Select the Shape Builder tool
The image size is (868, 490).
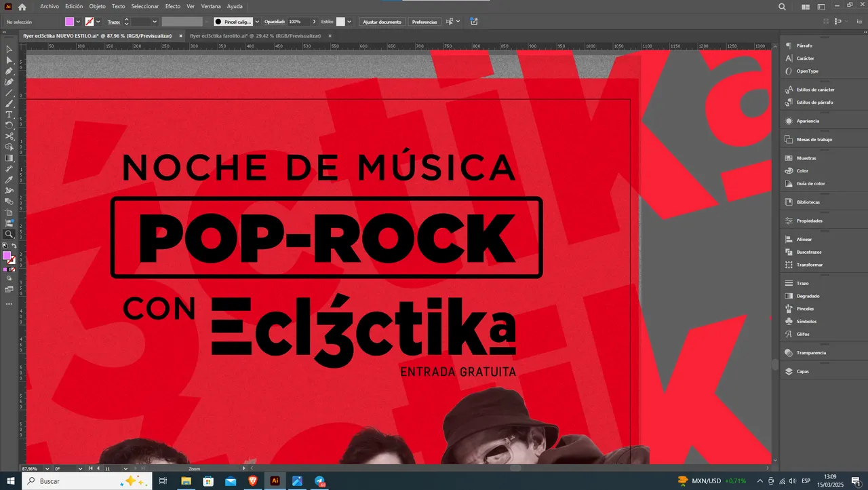(x=9, y=147)
